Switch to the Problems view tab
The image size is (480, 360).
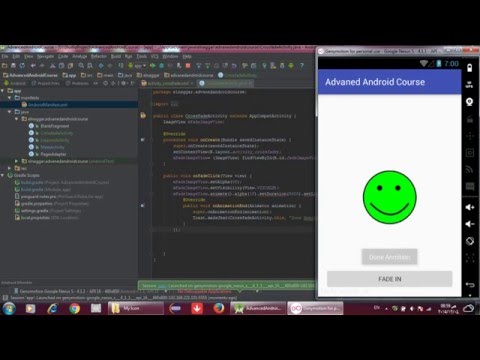pos(77,83)
